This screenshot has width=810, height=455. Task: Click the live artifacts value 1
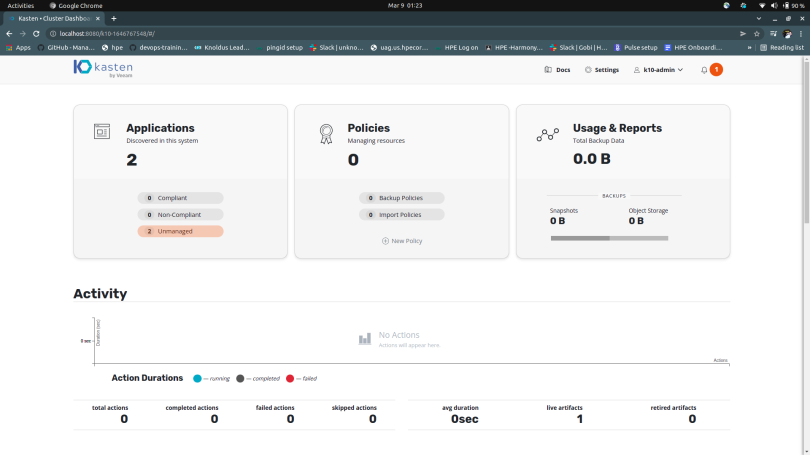pos(580,419)
